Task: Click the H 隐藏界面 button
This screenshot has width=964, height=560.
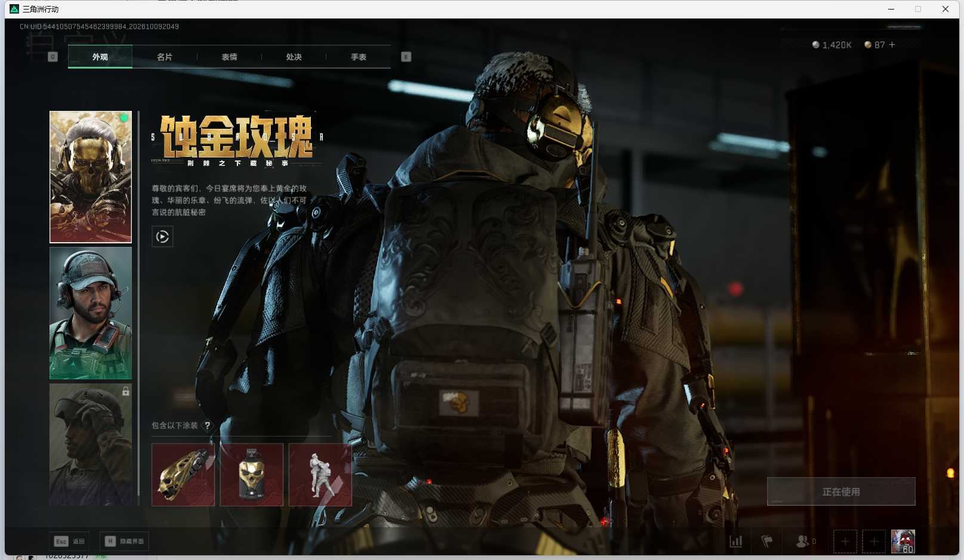Action: pos(124,541)
